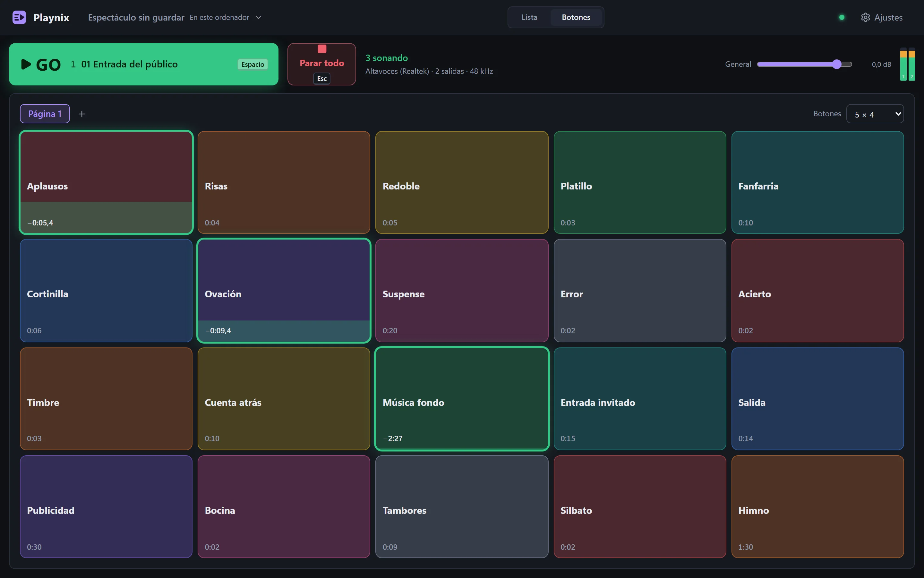Select the Página 1 tab
924x578 pixels.
45,114
